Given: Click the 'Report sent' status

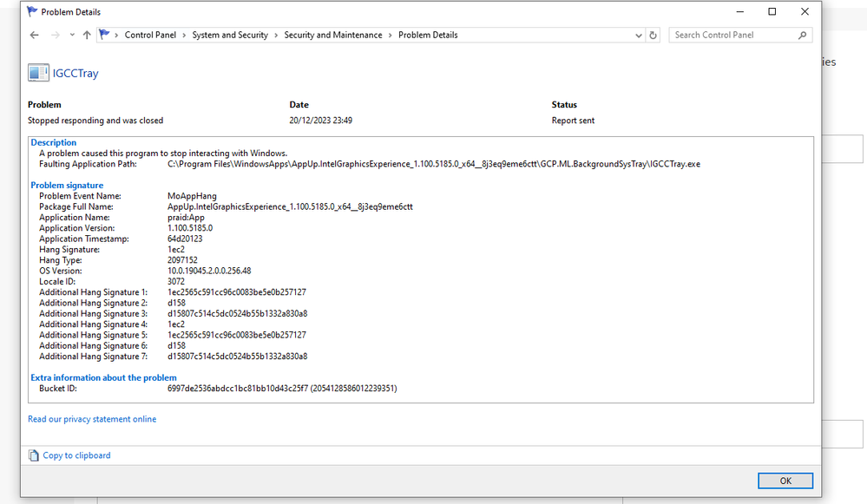Looking at the screenshot, I should 573,121.
